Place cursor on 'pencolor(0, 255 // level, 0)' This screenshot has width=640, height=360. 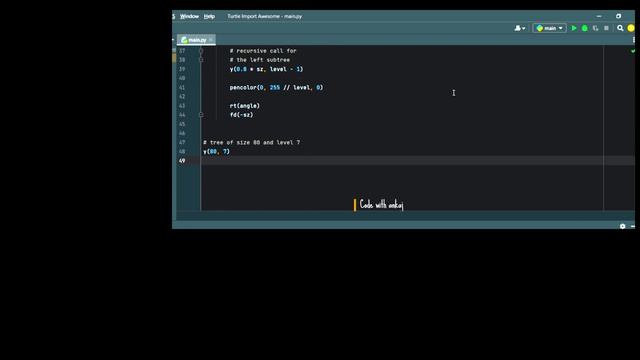(276, 87)
